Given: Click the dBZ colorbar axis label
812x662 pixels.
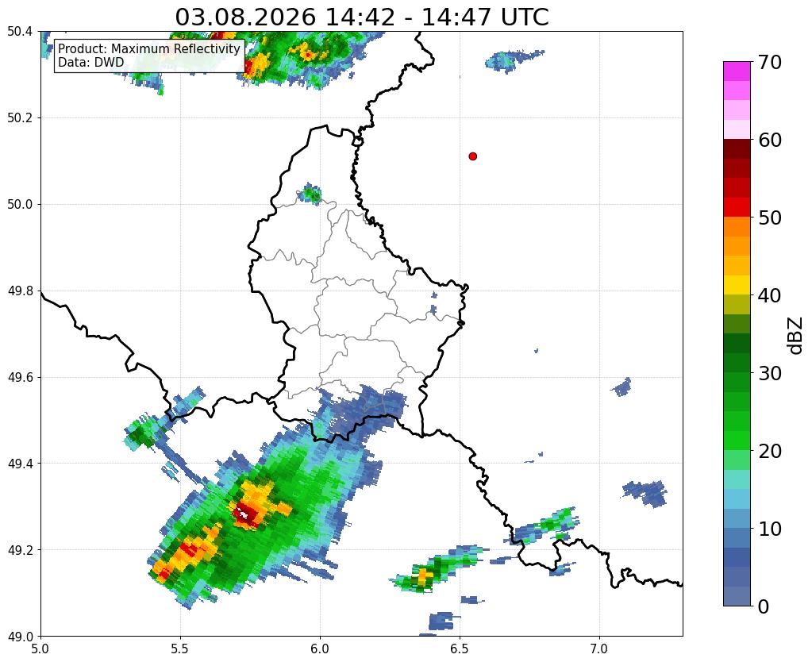Looking at the screenshot, I should pos(795,335).
